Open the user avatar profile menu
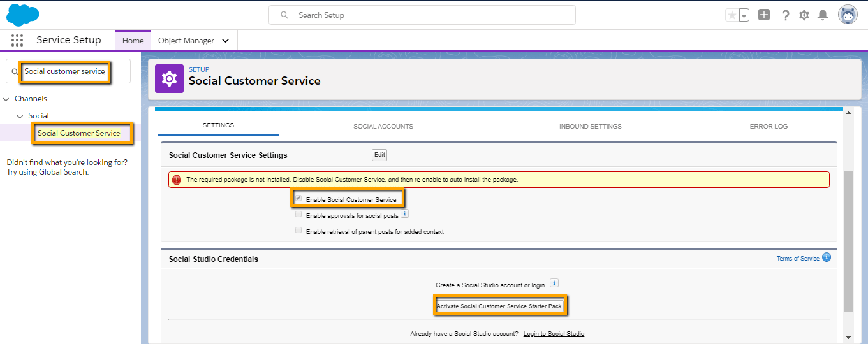Viewport: 868px width, 344px height. coord(848,15)
